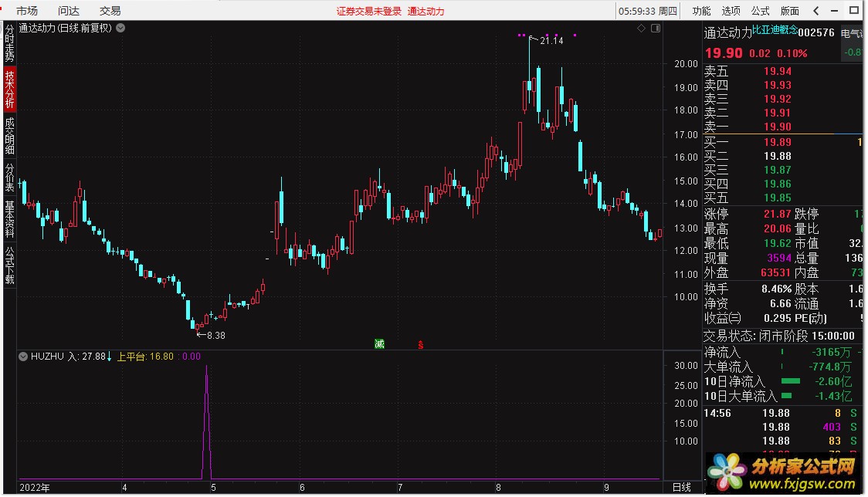Click 收益(三) value 0.295
This screenshot has height=497, width=868.
777,318
